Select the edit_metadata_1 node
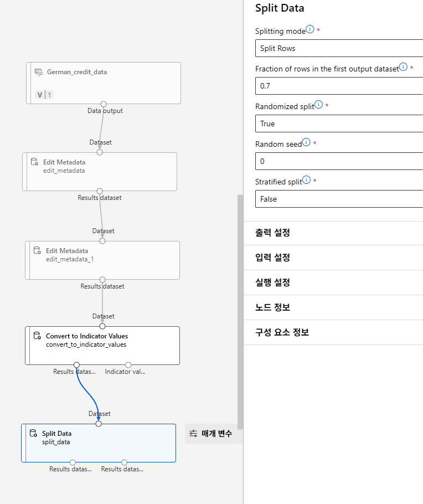This screenshot has width=423, height=504. pyautogui.click(x=102, y=260)
